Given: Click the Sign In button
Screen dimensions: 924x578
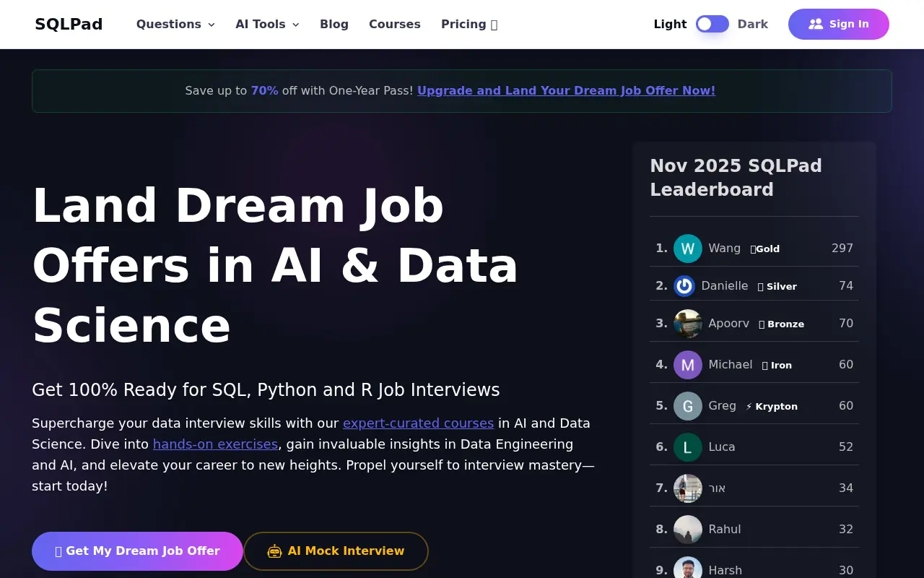Looking at the screenshot, I should (839, 24).
